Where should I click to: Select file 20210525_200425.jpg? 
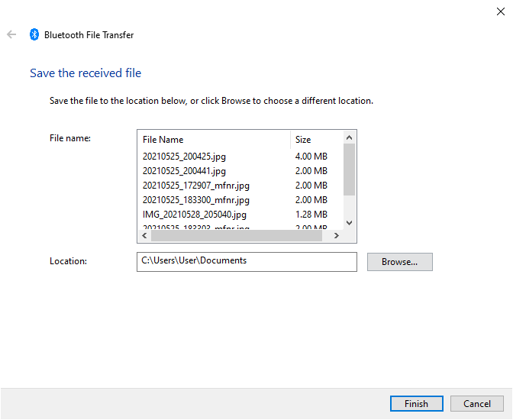point(184,157)
